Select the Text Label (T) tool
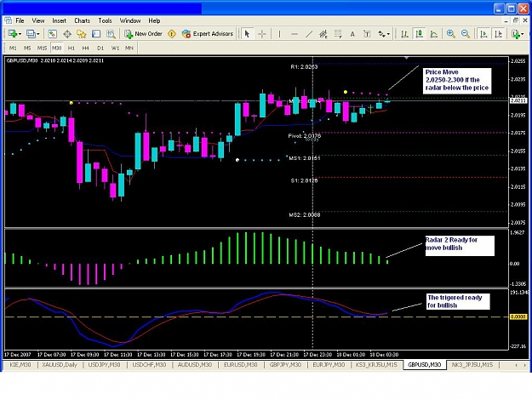Viewport: 532px width, 399px height. click(x=367, y=34)
